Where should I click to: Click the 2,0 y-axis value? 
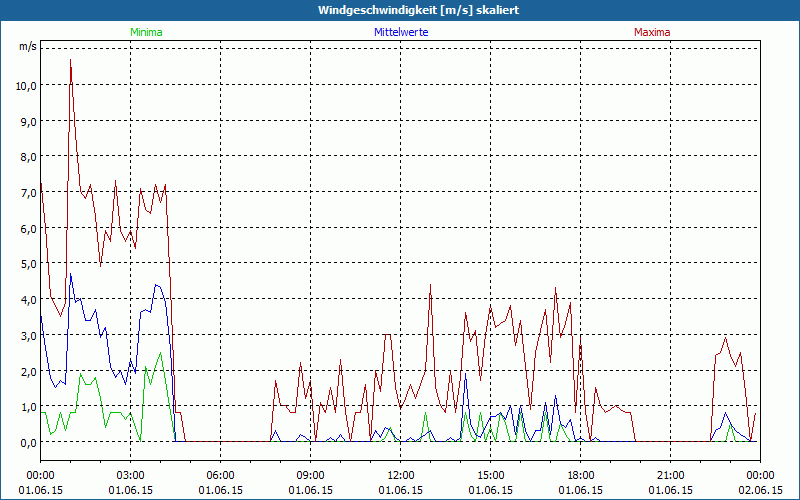(x=29, y=371)
